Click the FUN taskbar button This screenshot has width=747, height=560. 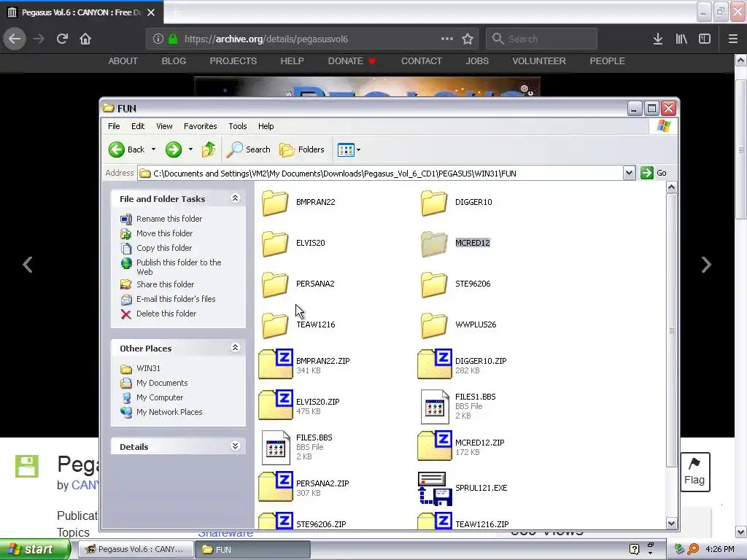252,549
